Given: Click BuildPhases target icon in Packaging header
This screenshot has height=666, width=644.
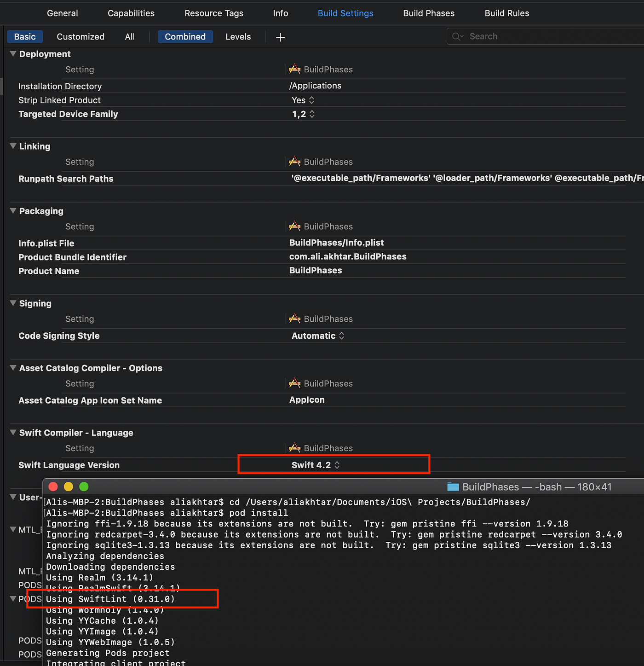Looking at the screenshot, I should pos(294,226).
